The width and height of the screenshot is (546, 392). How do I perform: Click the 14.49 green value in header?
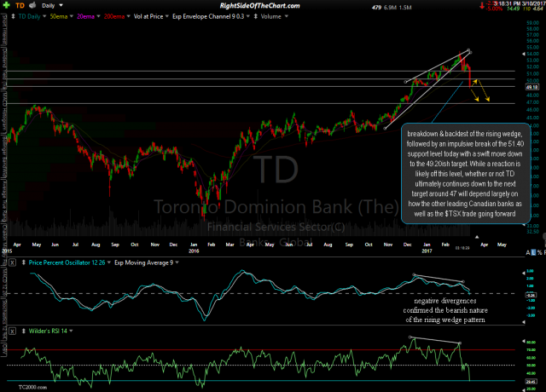coord(513,9)
